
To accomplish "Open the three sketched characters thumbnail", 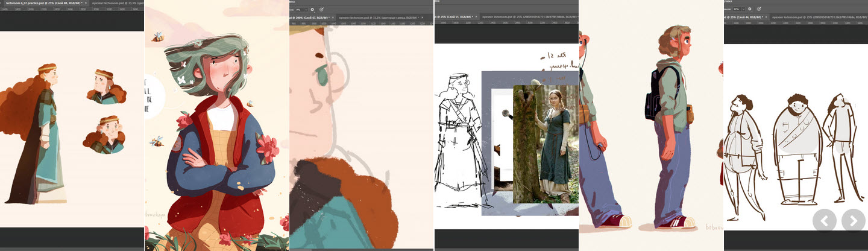I will pos(796,125).
